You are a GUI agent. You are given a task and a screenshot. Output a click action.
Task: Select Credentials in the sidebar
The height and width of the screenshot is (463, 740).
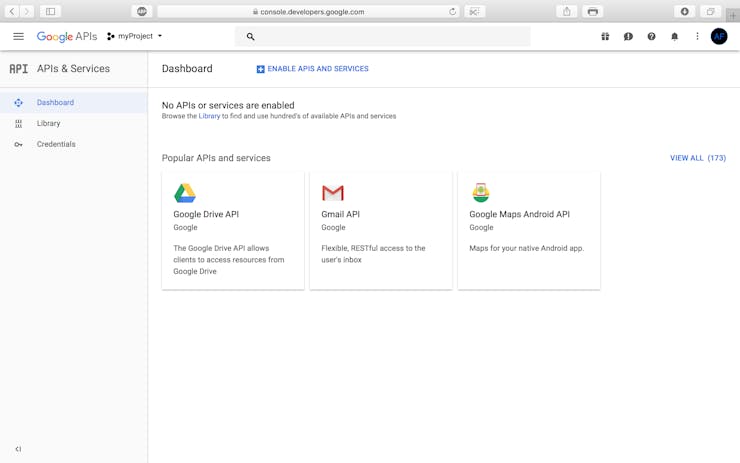(x=74, y=144)
